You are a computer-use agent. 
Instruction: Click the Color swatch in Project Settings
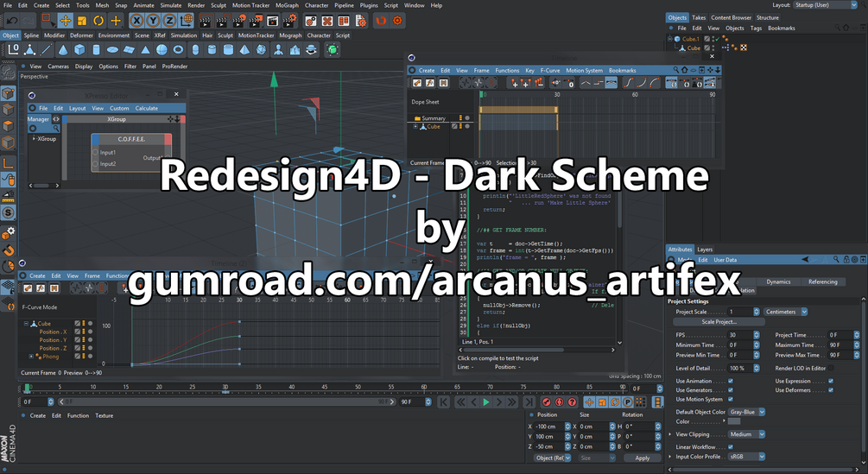coord(734,421)
